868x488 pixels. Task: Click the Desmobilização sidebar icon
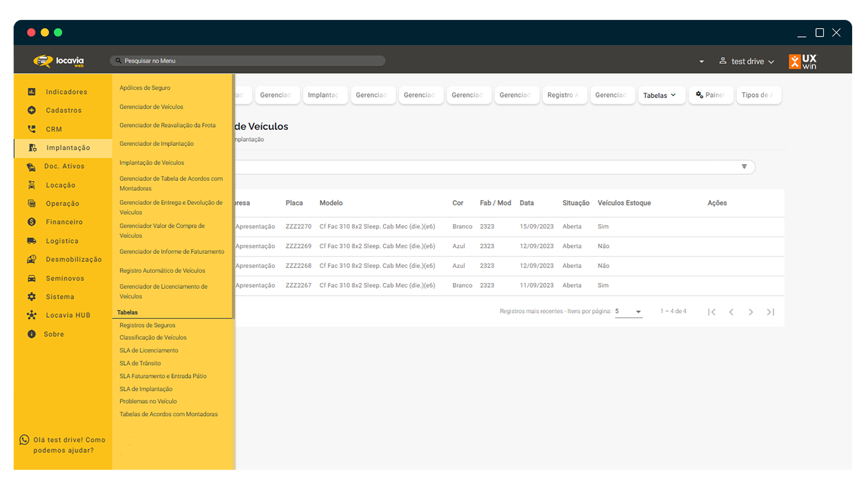[32, 259]
